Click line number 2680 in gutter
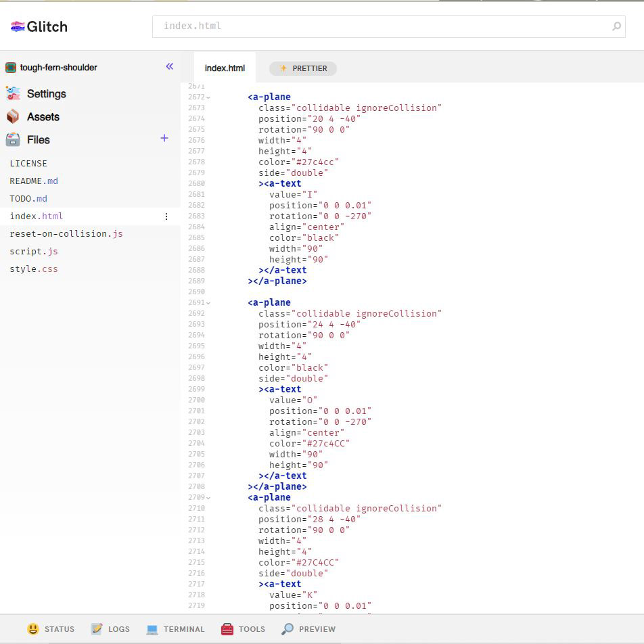 (x=196, y=183)
